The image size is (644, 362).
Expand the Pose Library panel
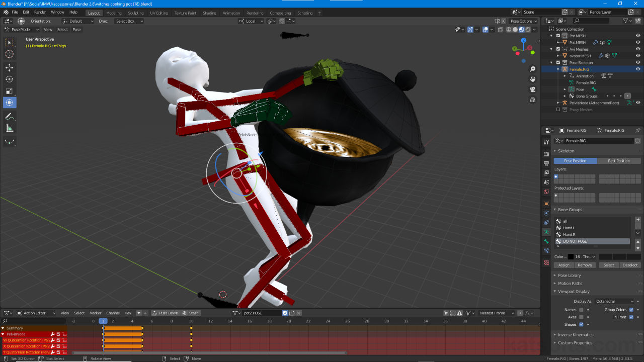pos(569,276)
